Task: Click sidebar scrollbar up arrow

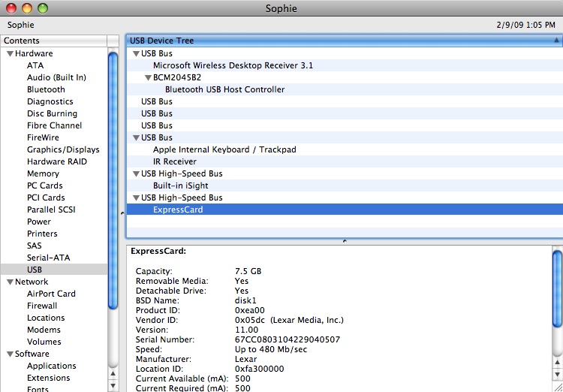Action: [113, 374]
